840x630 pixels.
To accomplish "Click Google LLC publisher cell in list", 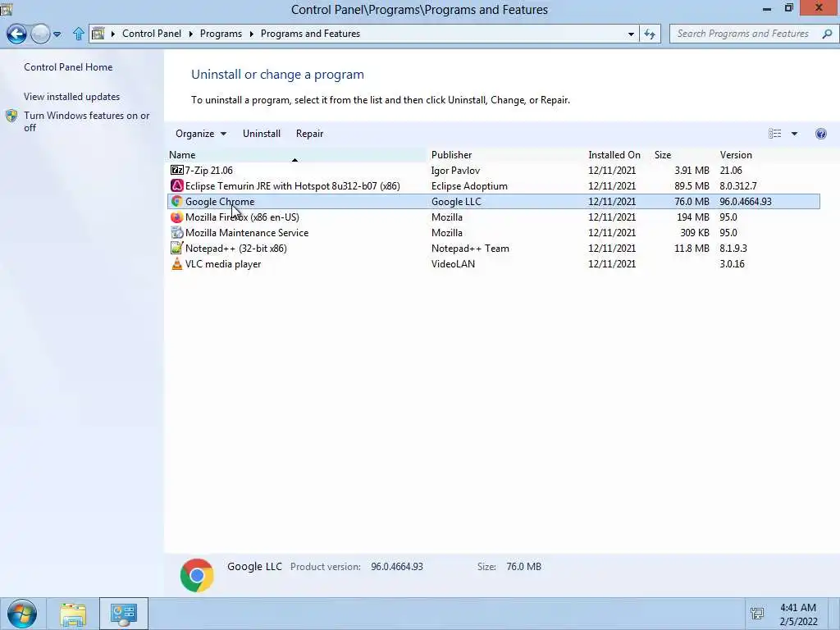I will coord(456,202).
